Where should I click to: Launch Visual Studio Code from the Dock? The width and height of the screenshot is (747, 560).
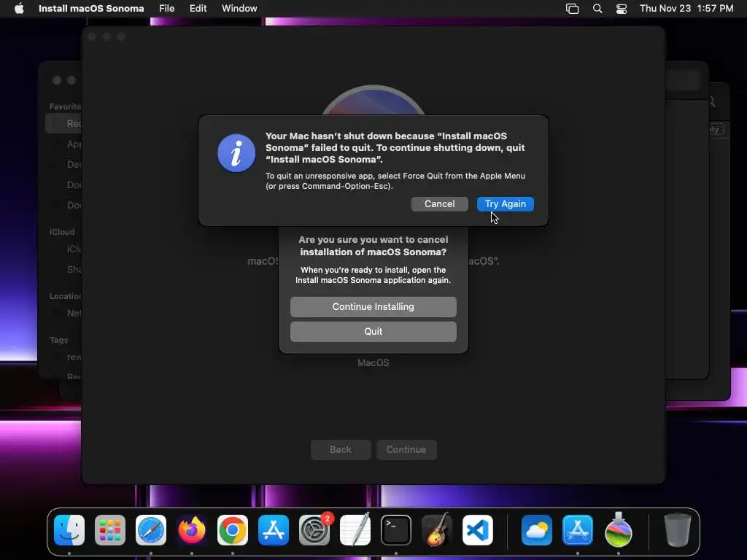pyautogui.click(x=478, y=530)
